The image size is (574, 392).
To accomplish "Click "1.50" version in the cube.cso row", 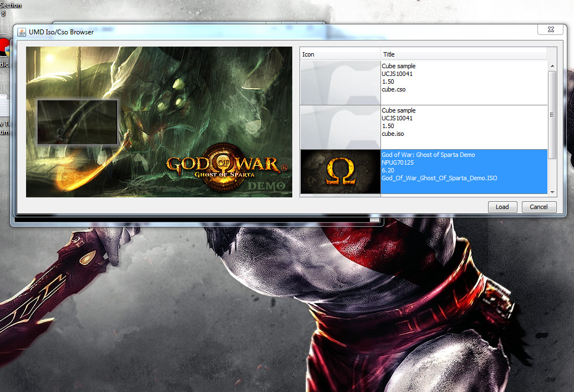I will pyautogui.click(x=388, y=82).
